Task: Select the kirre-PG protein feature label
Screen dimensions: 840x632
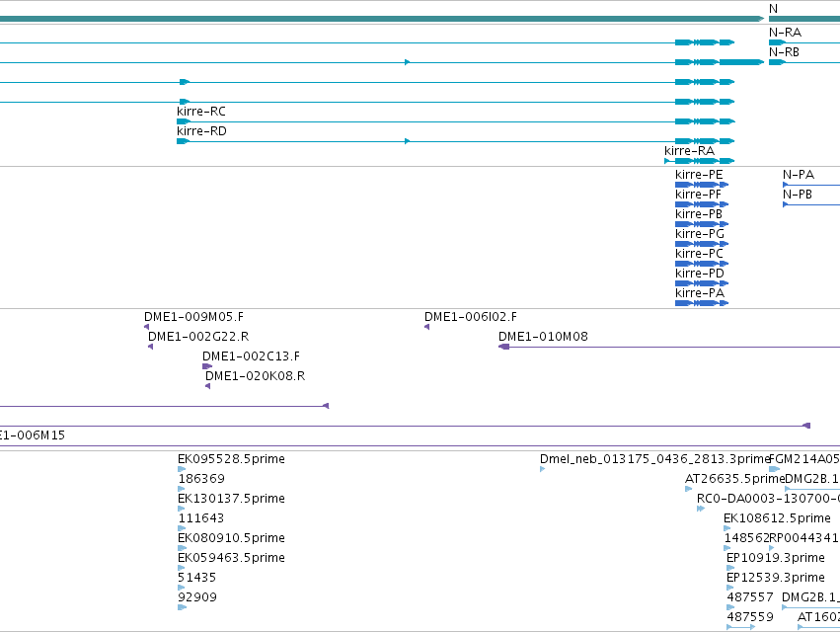Action: [x=699, y=234]
